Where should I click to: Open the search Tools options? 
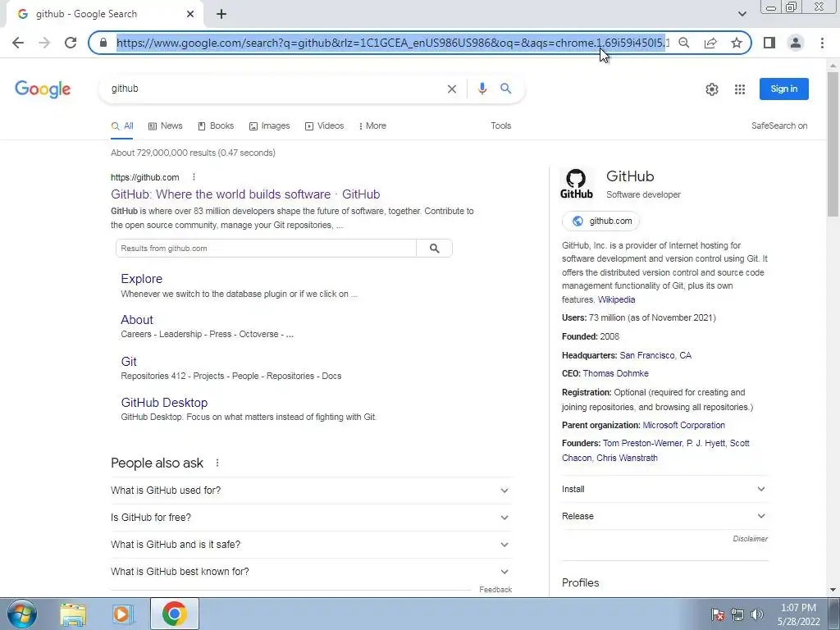click(501, 126)
